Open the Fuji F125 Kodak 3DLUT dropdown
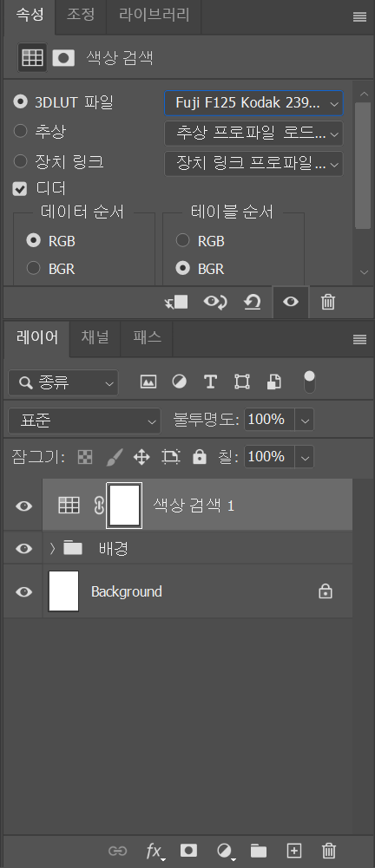Screen dimensions: 375x868 pos(253,103)
